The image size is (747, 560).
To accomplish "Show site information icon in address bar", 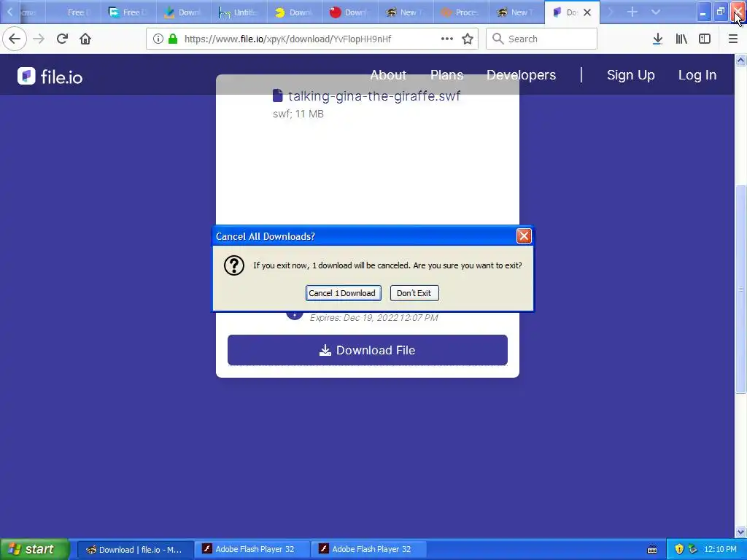I will pos(158,39).
